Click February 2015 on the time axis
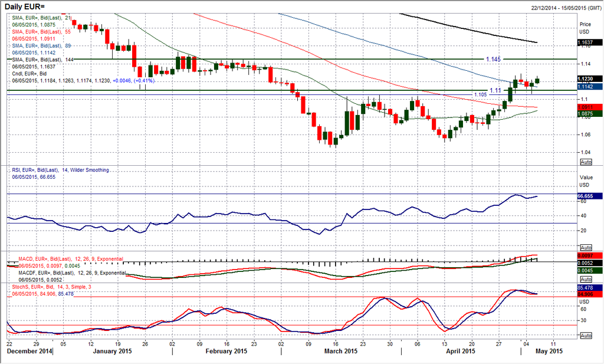 [x=226, y=351]
